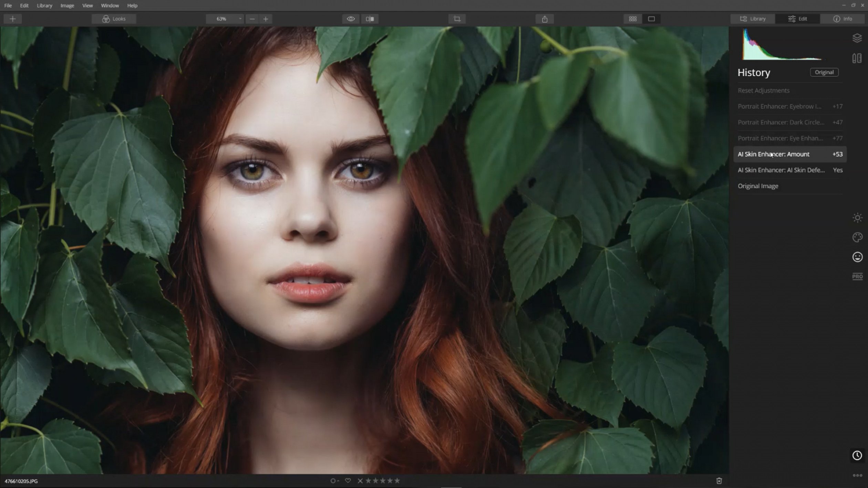The width and height of the screenshot is (868, 488).
Task: Select the Portrait tools panel
Action: 857,257
